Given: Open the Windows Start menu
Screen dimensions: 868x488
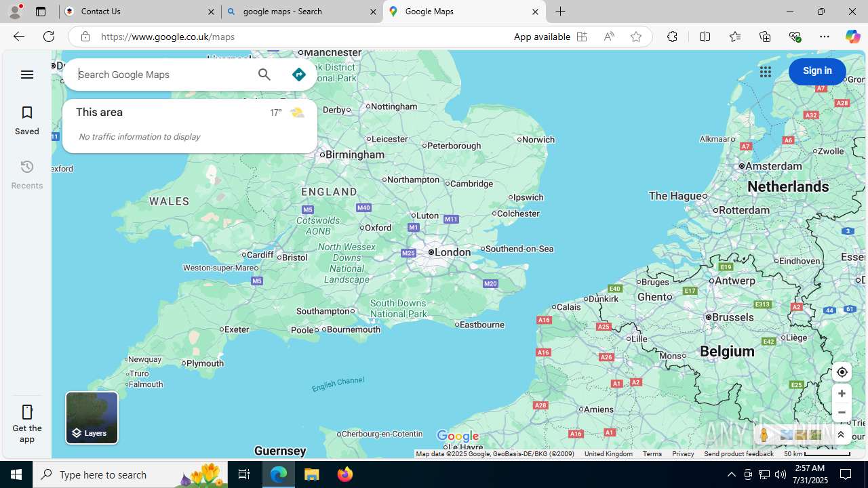Looking at the screenshot, I should pos(16,474).
